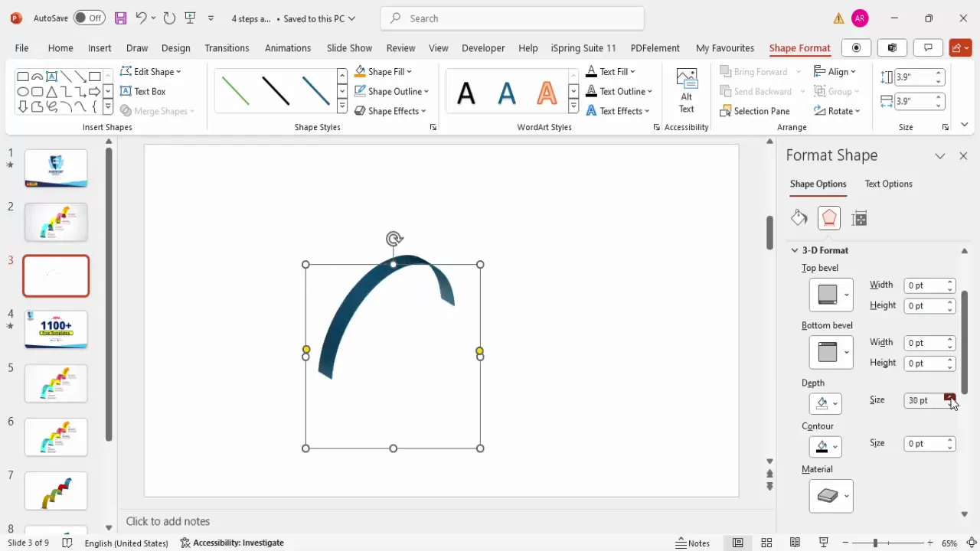This screenshot has height=551, width=980.
Task: Open the Selection Pane
Action: [x=755, y=111]
